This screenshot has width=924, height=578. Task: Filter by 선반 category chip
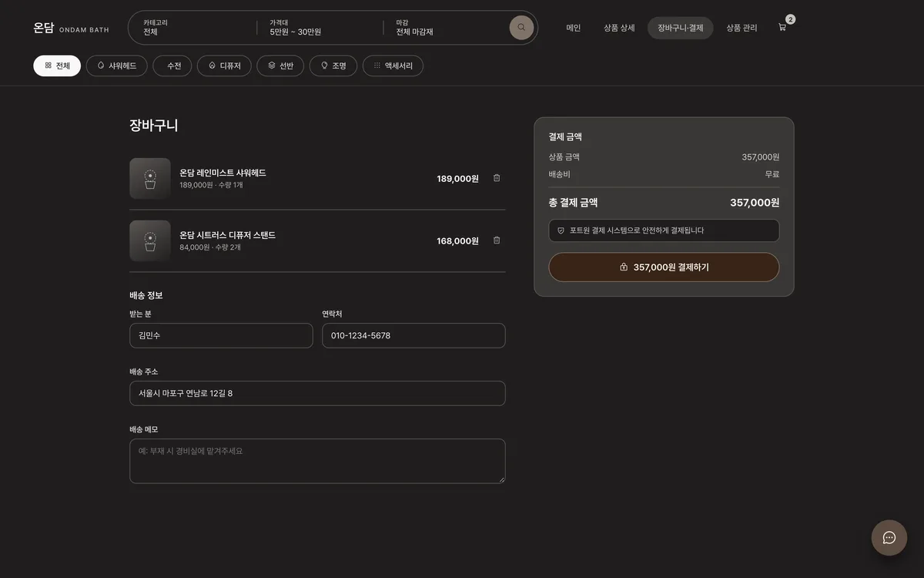pyautogui.click(x=280, y=66)
